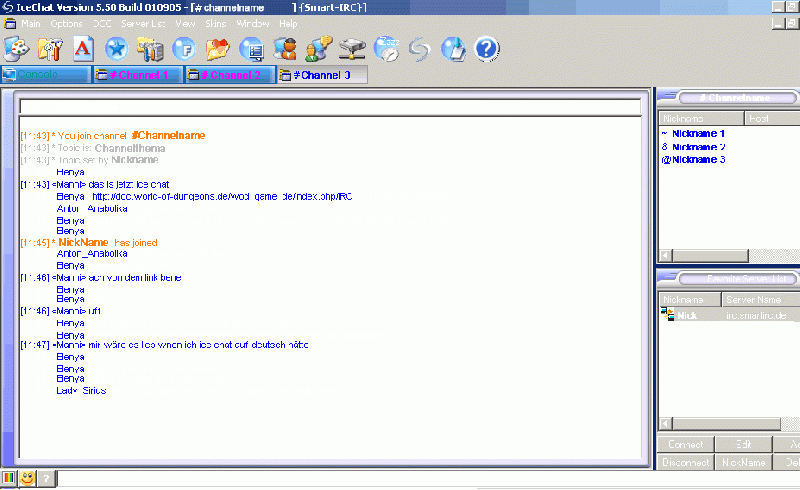Click the # Channelname panel header

pyautogui.click(x=738, y=97)
